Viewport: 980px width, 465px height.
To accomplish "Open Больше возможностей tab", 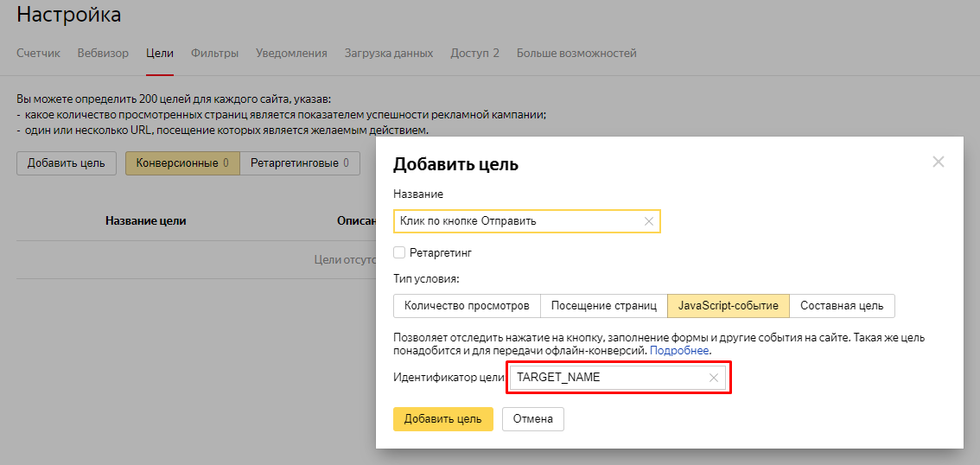I will [x=576, y=54].
